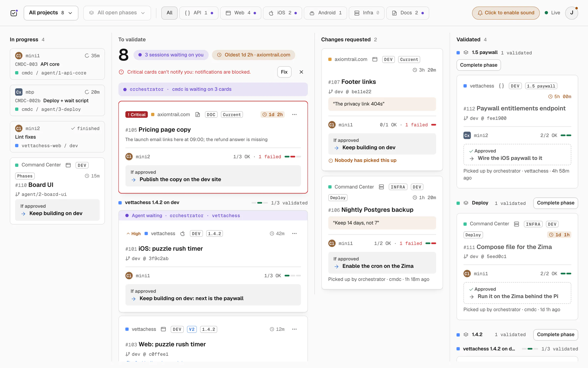Filter by iOS platform tab
588x368 pixels.
[282, 13]
